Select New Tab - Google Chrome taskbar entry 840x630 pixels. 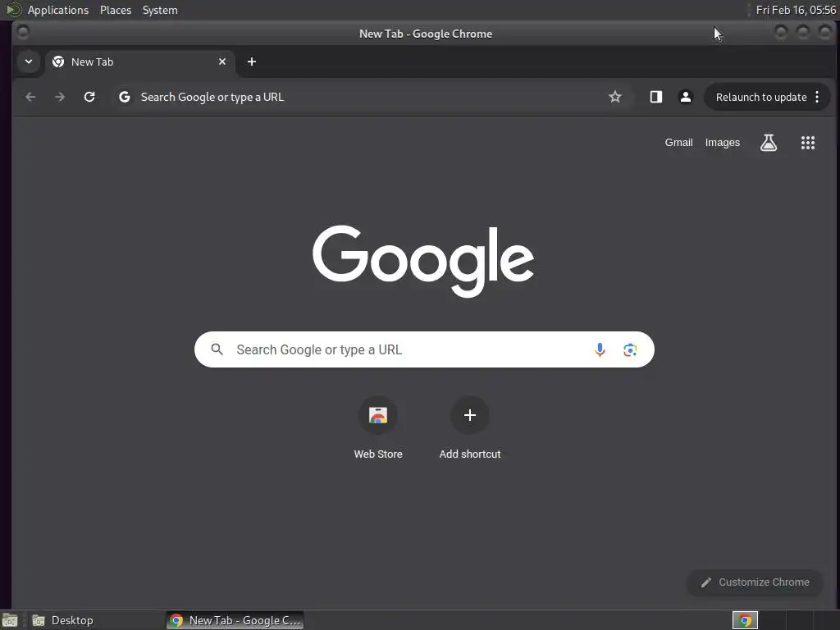point(235,620)
